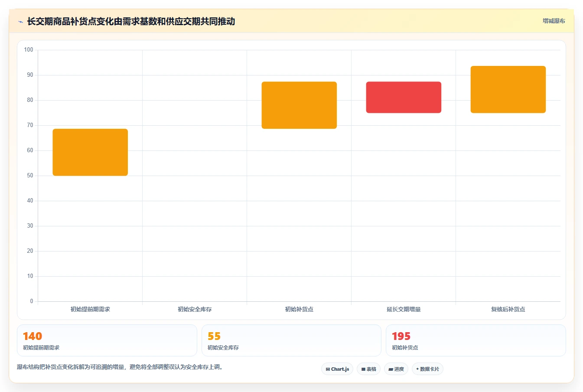Screen dimensions: 583x392
Task: Open the 195 初始补货点 card
Action: pyautogui.click(x=476, y=340)
